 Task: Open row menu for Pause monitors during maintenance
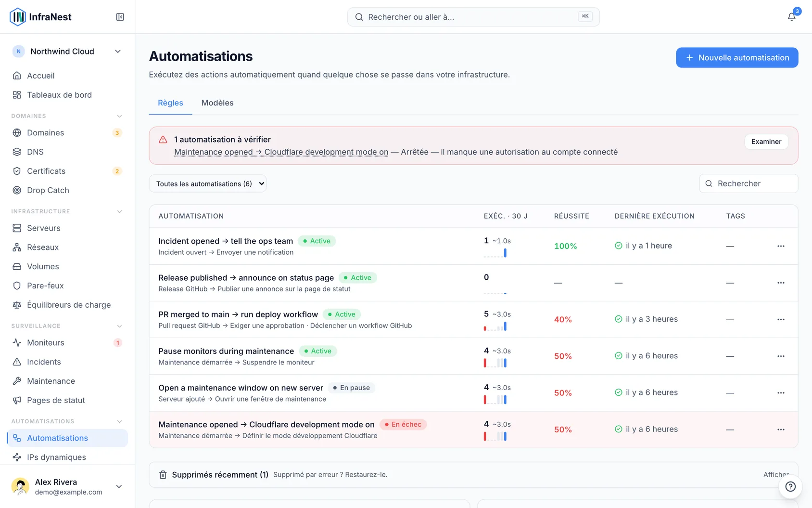tap(781, 356)
